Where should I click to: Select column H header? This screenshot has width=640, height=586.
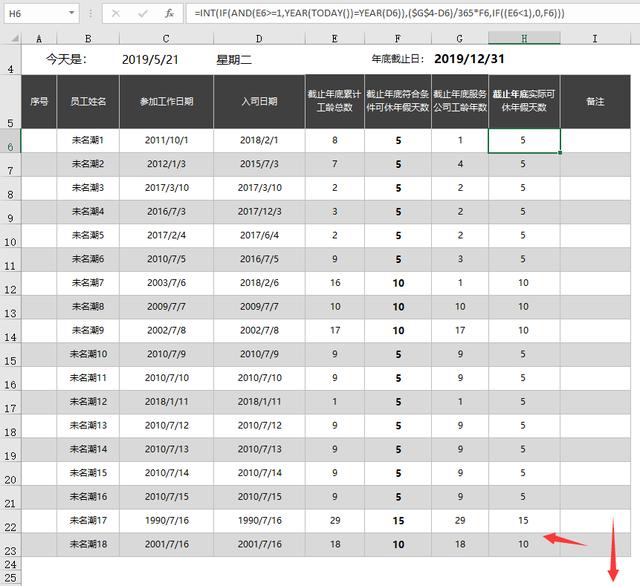[524, 38]
